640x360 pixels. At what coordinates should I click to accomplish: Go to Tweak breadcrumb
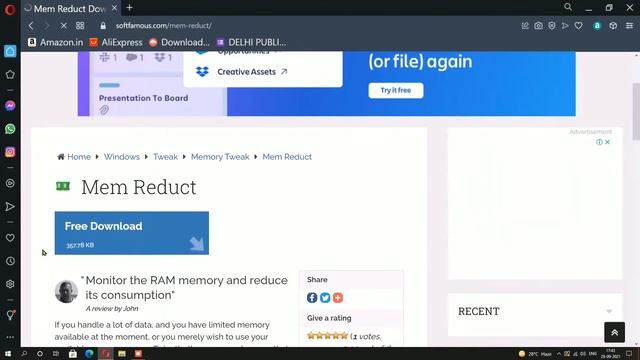click(165, 157)
